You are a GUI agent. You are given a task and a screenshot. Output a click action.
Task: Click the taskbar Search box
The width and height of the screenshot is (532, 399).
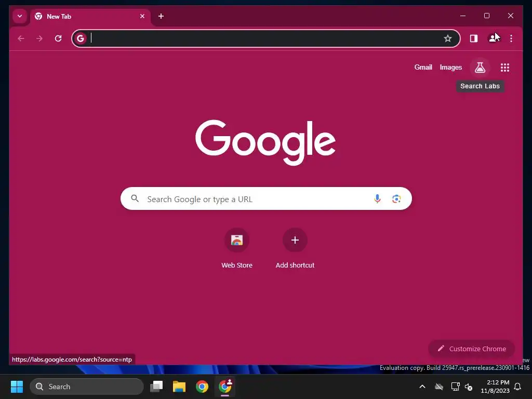[x=87, y=387]
